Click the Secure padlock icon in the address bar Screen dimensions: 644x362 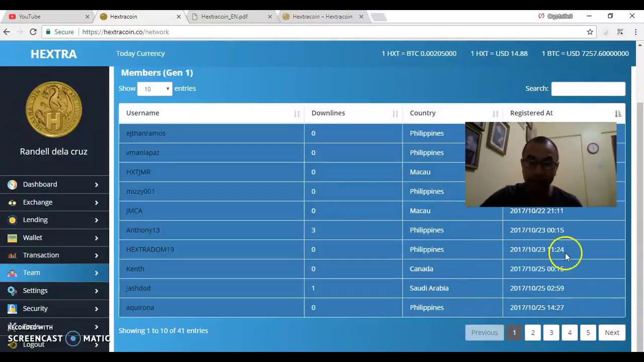click(48, 32)
